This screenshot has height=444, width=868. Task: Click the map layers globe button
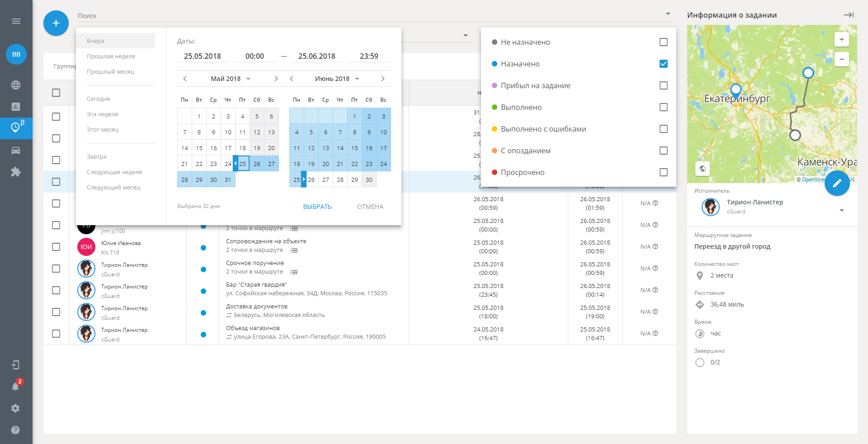click(702, 169)
